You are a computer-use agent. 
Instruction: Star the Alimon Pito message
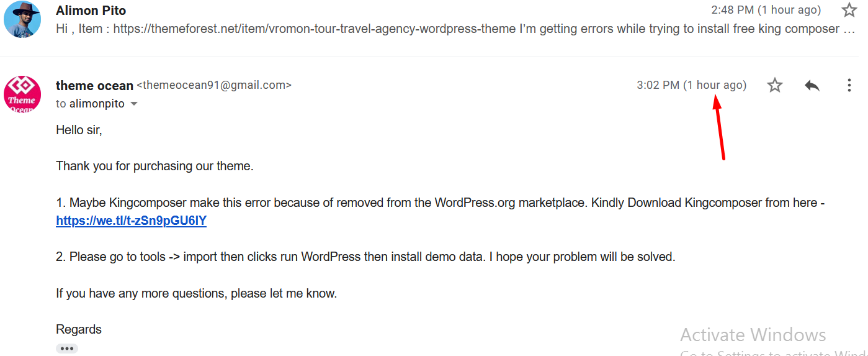coord(849,10)
